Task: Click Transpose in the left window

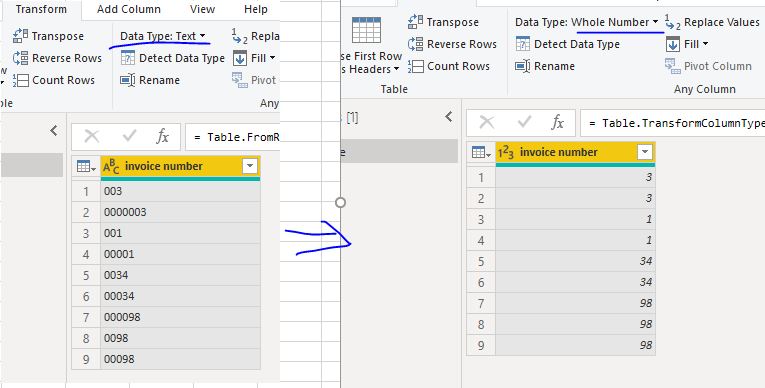Action: (48, 36)
